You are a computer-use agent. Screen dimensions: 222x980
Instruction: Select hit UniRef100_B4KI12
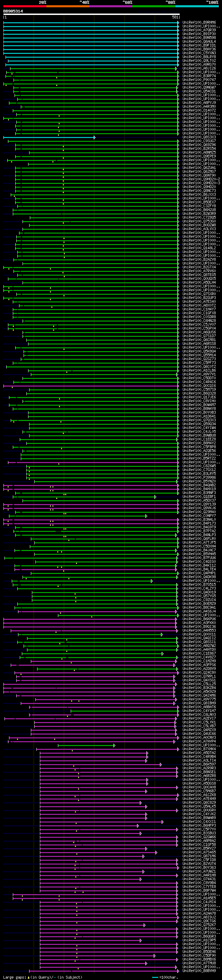click(x=199, y=565)
